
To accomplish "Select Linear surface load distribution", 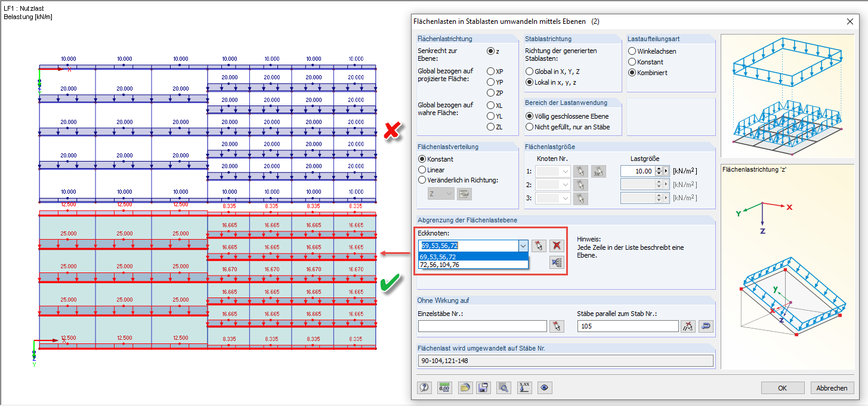I will [x=422, y=170].
